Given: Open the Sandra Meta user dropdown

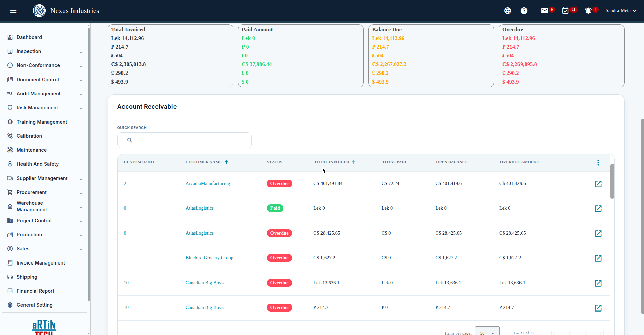Looking at the screenshot, I should (621, 11).
